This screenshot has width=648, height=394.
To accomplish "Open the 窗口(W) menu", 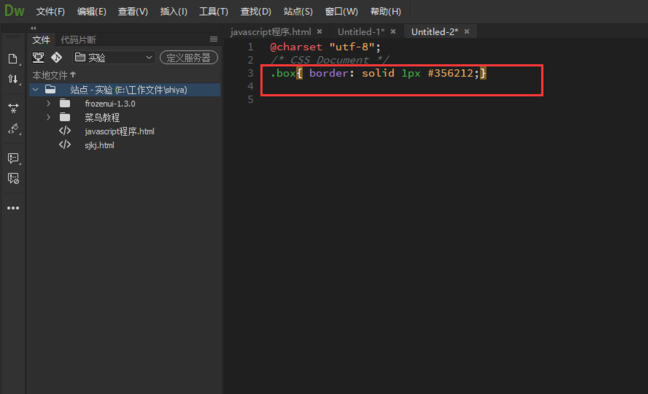I will [341, 12].
